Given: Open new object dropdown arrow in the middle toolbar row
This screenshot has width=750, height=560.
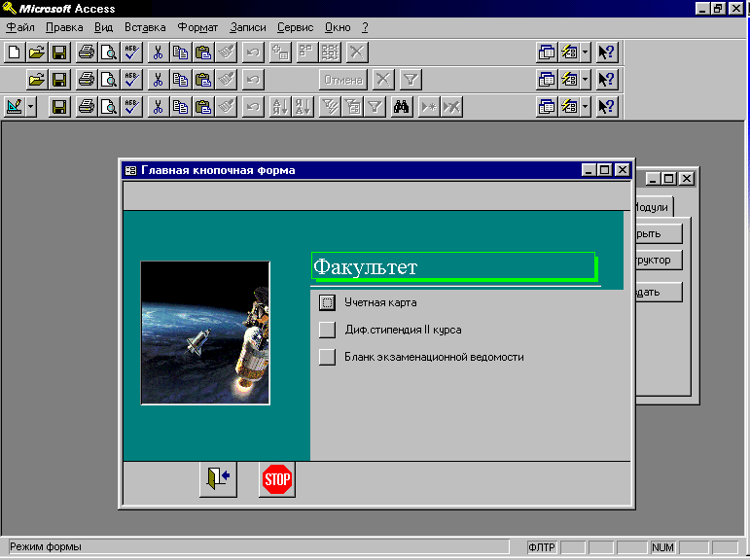Looking at the screenshot, I should 586,80.
